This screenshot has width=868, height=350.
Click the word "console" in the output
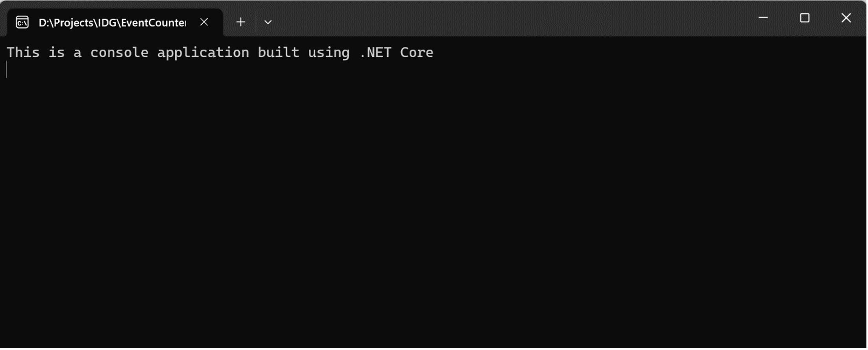(120, 52)
